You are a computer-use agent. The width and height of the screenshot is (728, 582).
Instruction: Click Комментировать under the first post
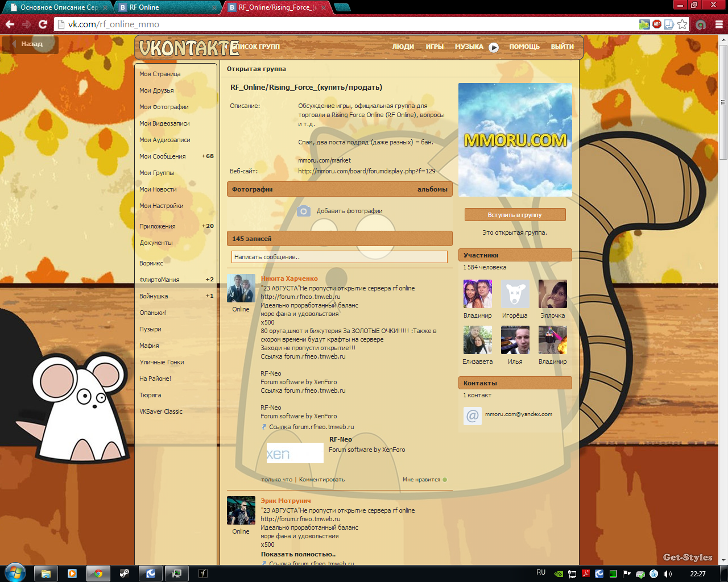click(x=322, y=480)
